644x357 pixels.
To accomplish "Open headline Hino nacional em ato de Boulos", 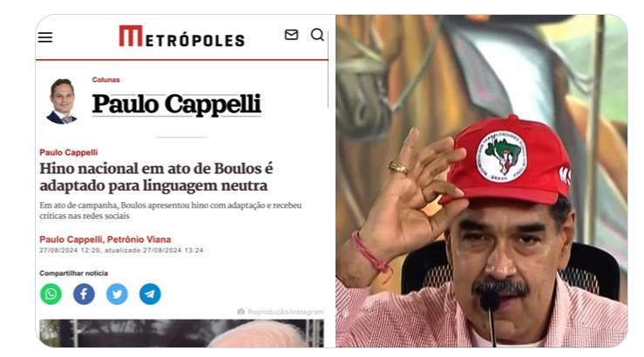I will (x=156, y=177).
